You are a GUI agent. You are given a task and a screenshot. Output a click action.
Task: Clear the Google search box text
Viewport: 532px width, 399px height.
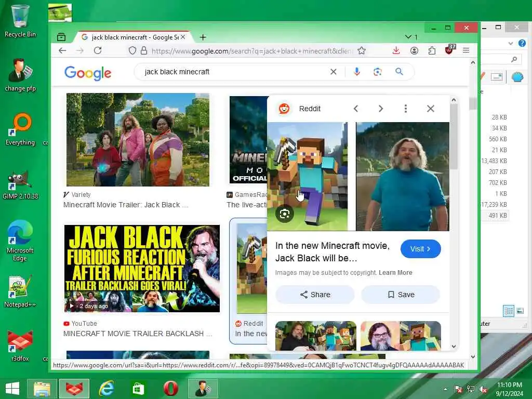coord(334,72)
